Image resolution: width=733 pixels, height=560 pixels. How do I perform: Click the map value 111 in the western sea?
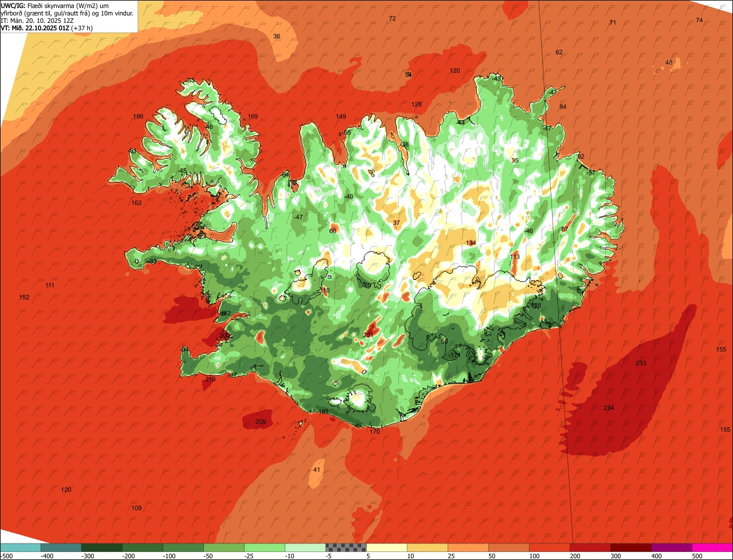[50, 286]
